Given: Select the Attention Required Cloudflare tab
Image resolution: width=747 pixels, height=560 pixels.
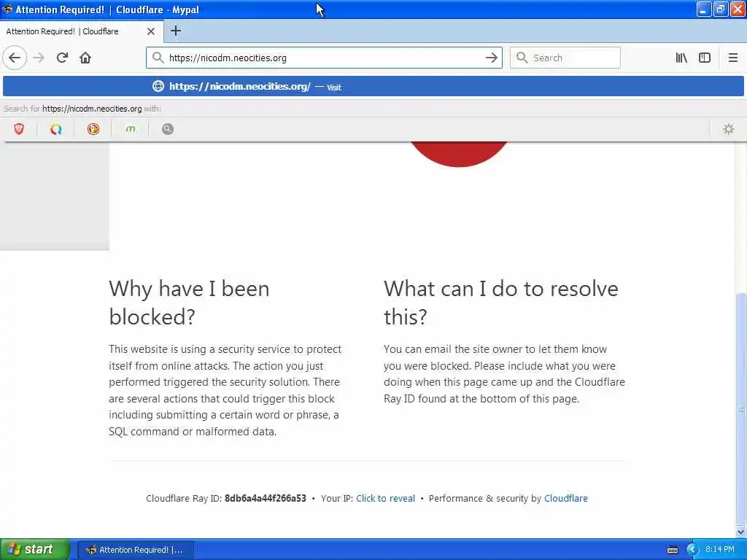Looking at the screenshot, I should tap(82, 31).
